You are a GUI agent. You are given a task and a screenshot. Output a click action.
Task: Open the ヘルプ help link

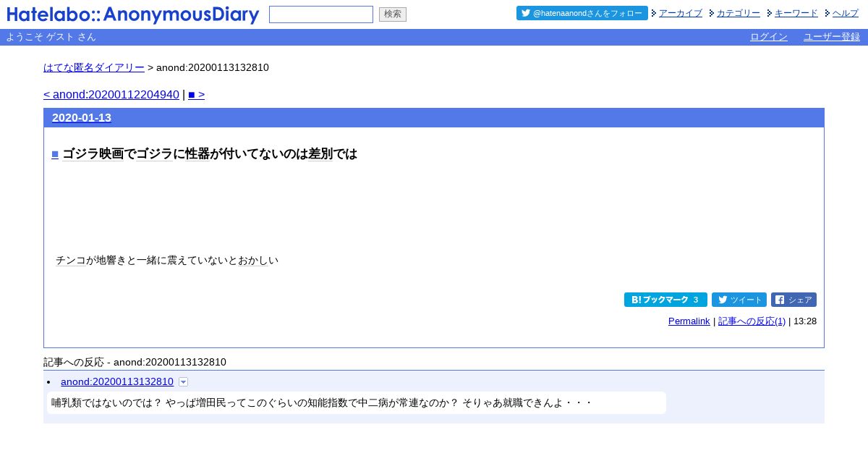[846, 13]
